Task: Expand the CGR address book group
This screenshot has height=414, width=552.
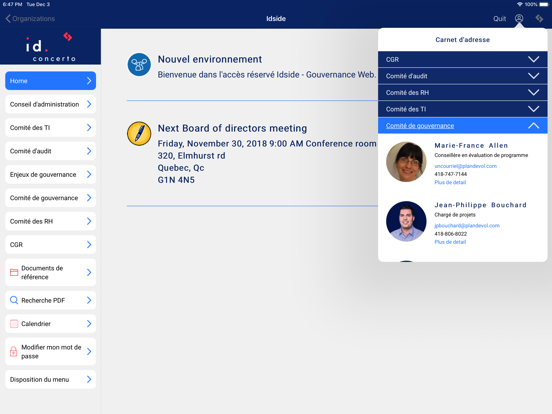Action: pyautogui.click(x=463, y=59)
